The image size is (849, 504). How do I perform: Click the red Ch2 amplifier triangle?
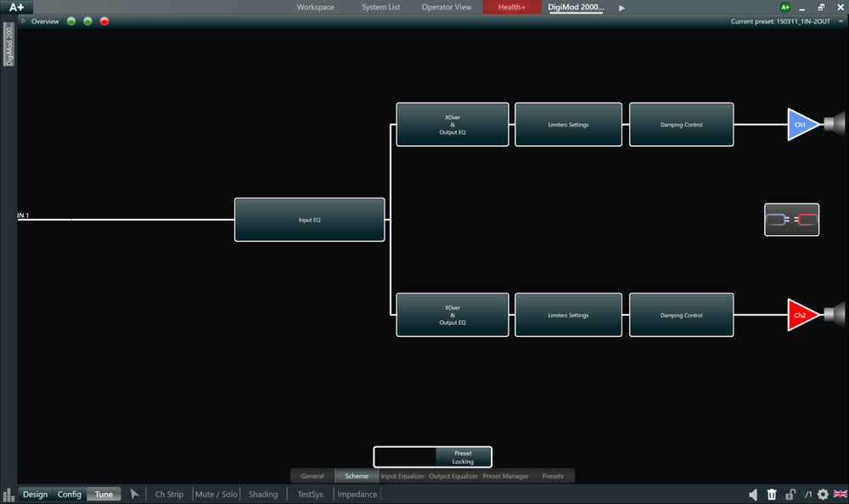(x=801, y=315)
